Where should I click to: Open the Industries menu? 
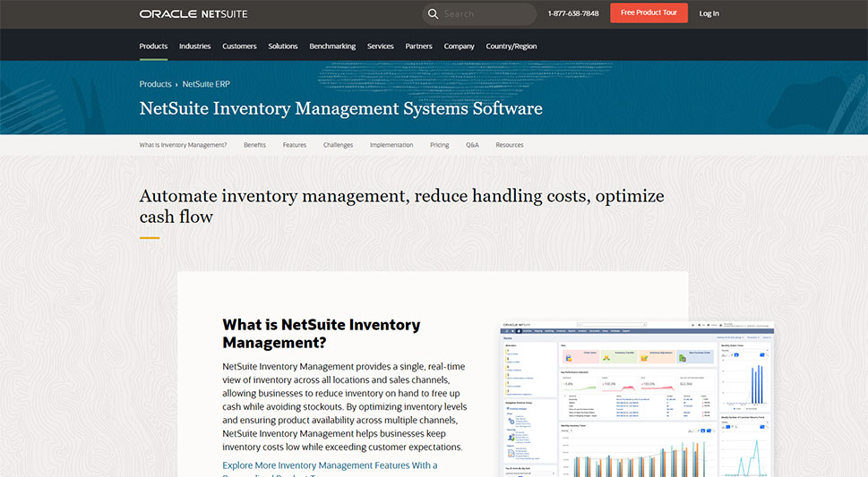[195, 47]
